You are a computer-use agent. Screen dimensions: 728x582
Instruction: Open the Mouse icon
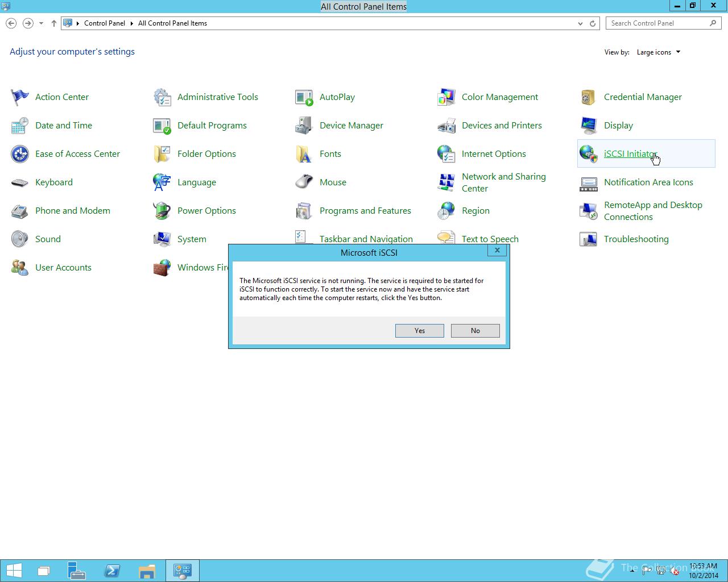click(x=304, y=182)
